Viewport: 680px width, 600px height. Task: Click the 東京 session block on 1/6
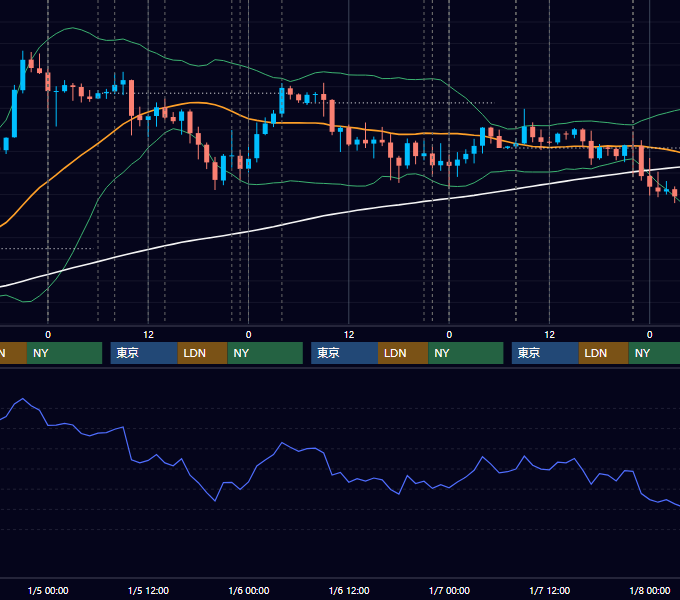[x=344, y=353]
